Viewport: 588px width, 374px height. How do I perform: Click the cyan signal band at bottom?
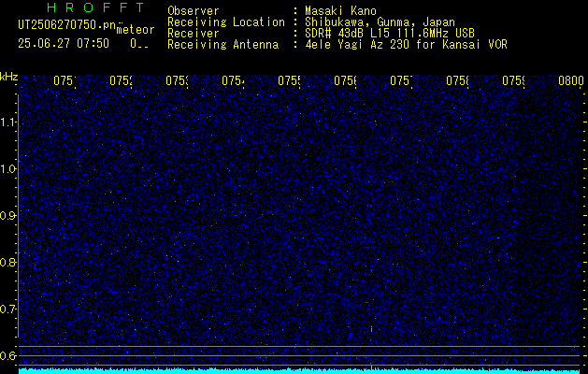click(x=300, y=371)
